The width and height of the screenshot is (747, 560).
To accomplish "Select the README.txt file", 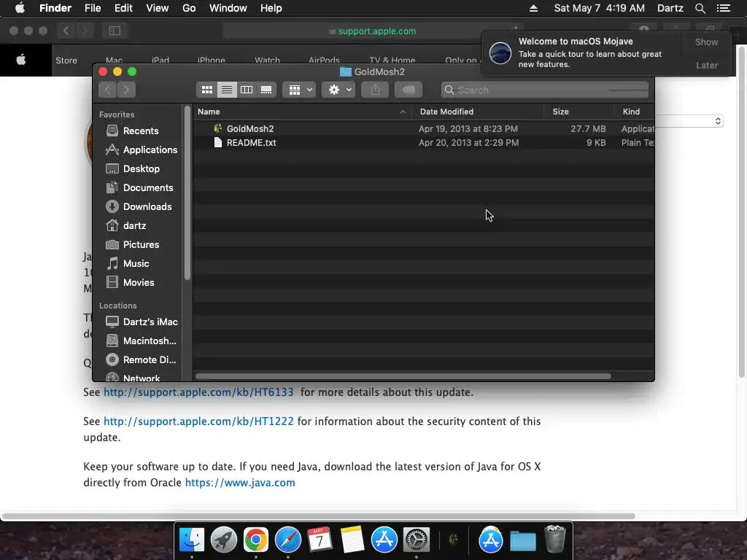I will tap(251, 142).
